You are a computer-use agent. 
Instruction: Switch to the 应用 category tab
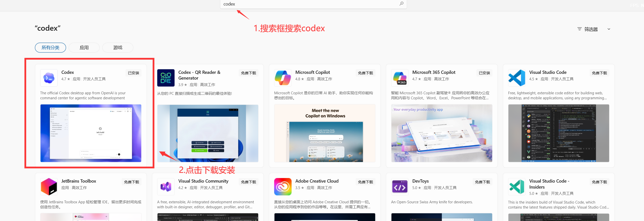coord(84,47)
